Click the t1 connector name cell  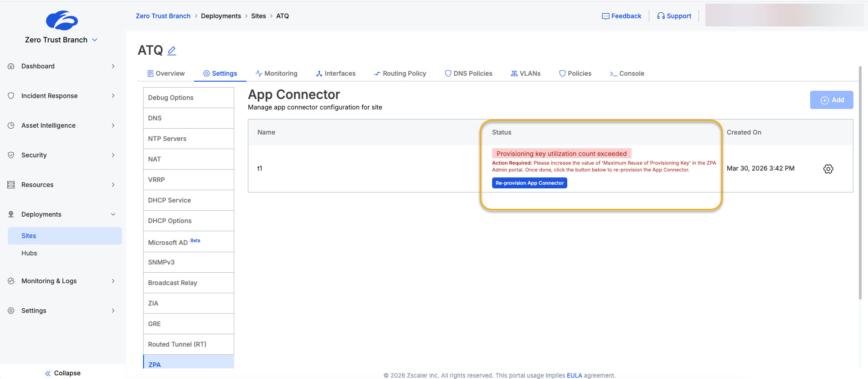tap(260, 168)
